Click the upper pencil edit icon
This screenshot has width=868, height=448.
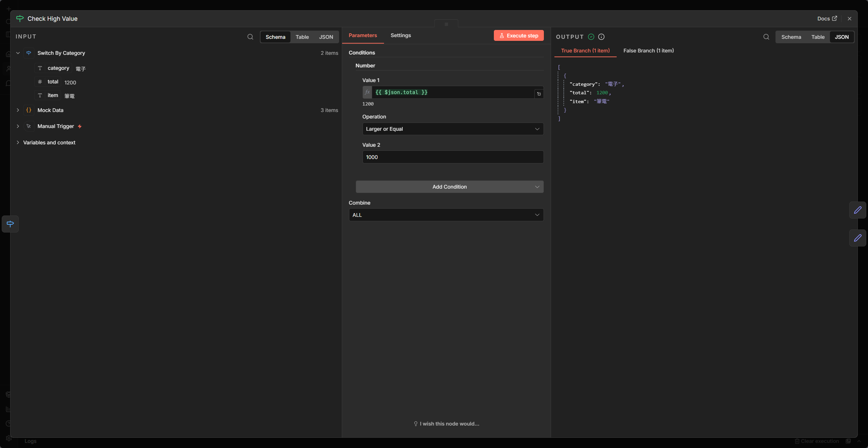click(857, 210)
